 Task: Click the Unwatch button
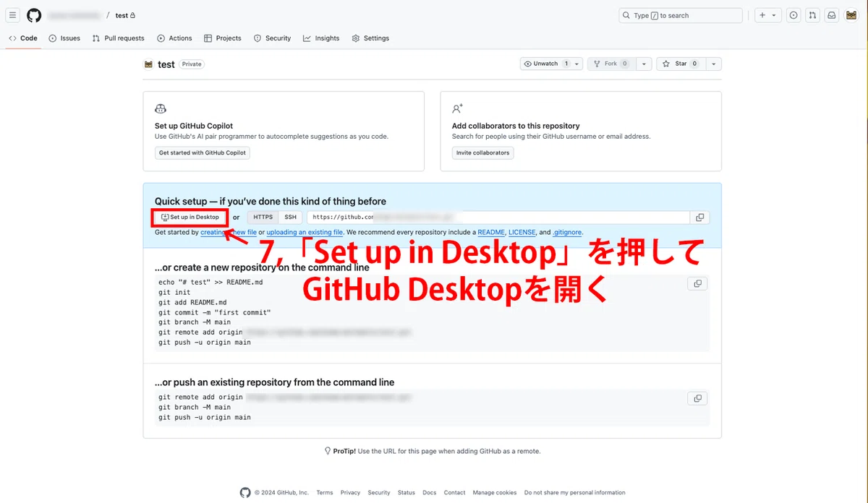click(x=547, y=64)
